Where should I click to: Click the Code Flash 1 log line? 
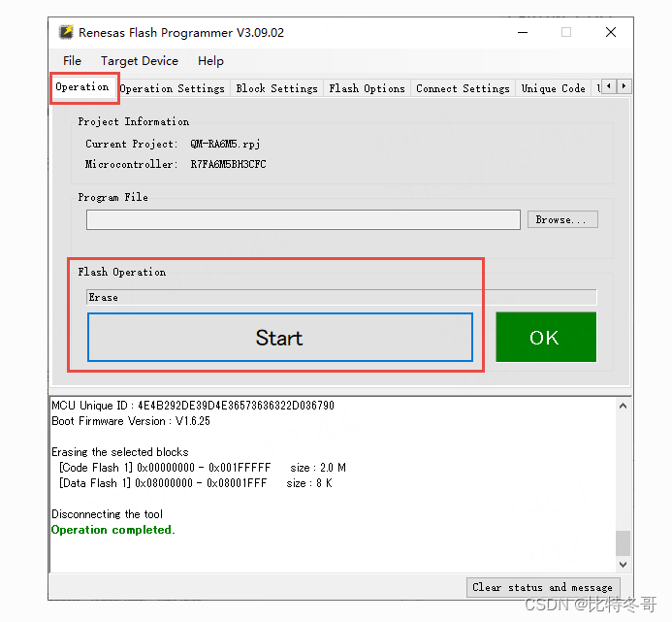click(203, 468)
